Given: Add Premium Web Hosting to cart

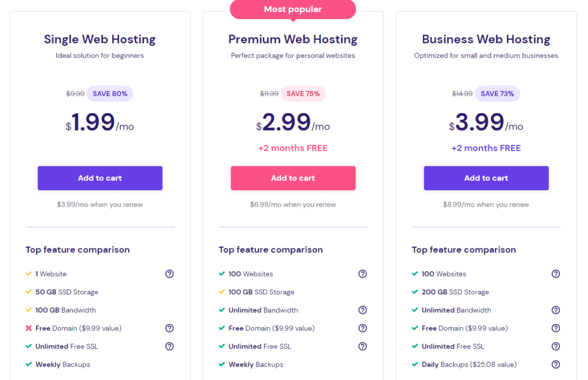Looking at the screenshot, I should tap(293, 178).
